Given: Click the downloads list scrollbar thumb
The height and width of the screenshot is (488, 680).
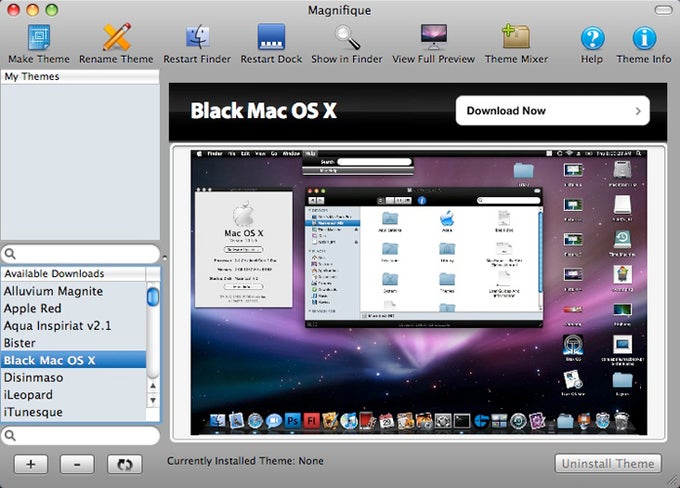Looking at the screenshot, I should tap(153, 297).
